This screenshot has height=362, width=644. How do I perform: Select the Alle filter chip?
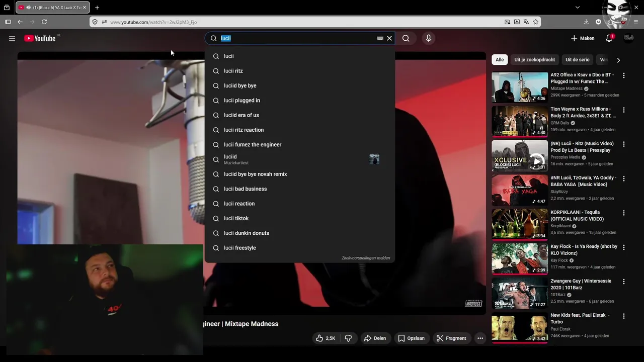500,60
